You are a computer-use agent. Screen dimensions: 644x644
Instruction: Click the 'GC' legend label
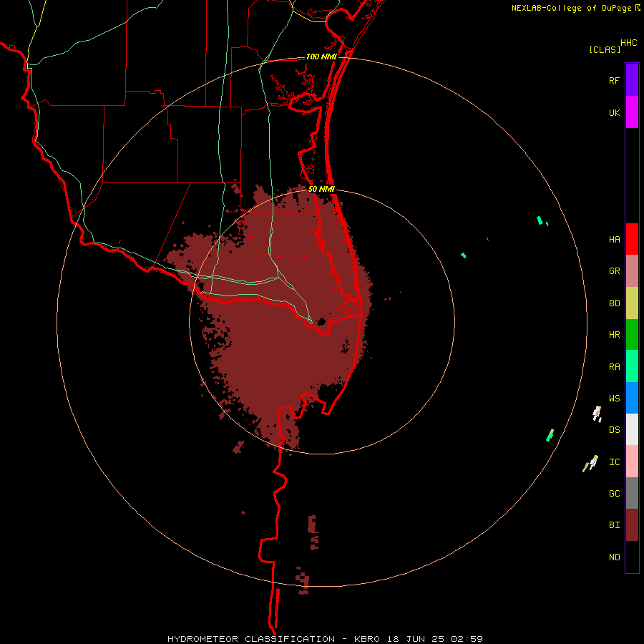(x=614, y=494)
